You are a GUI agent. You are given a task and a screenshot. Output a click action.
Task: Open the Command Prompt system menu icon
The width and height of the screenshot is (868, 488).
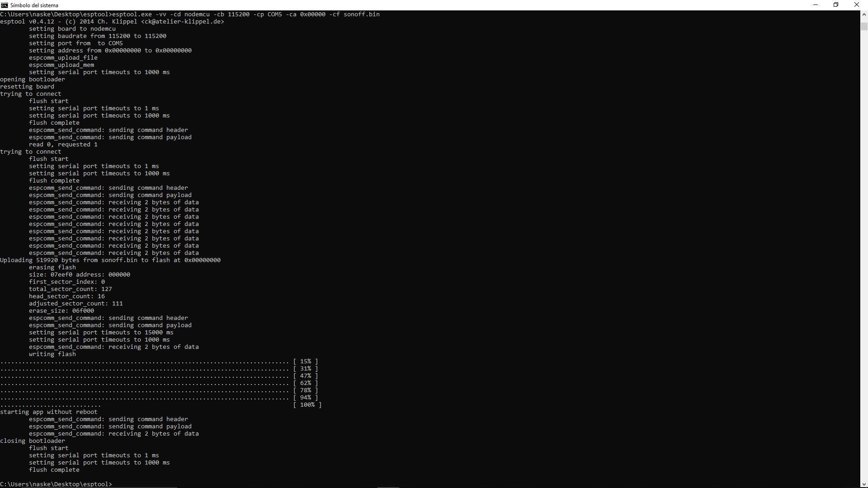[x=4, y=5]
